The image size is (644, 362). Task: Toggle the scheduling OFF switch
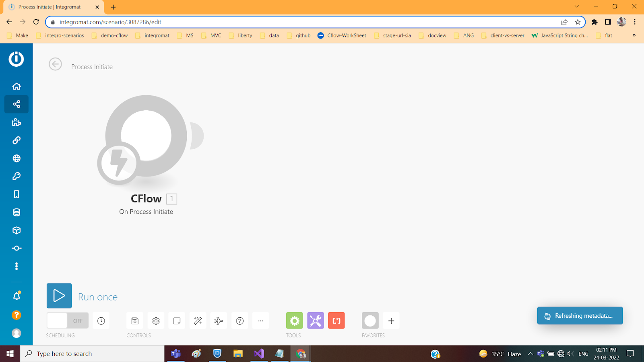coord(68,321)
